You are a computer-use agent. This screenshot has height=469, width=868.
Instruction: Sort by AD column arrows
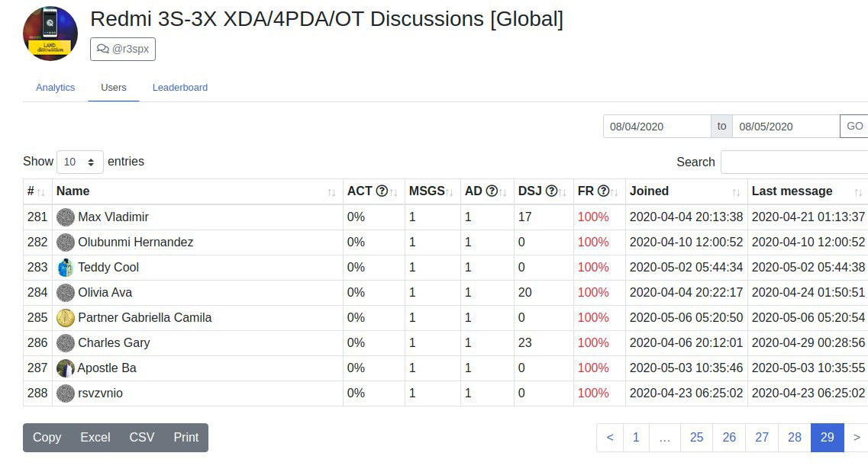tap(502, 192)
